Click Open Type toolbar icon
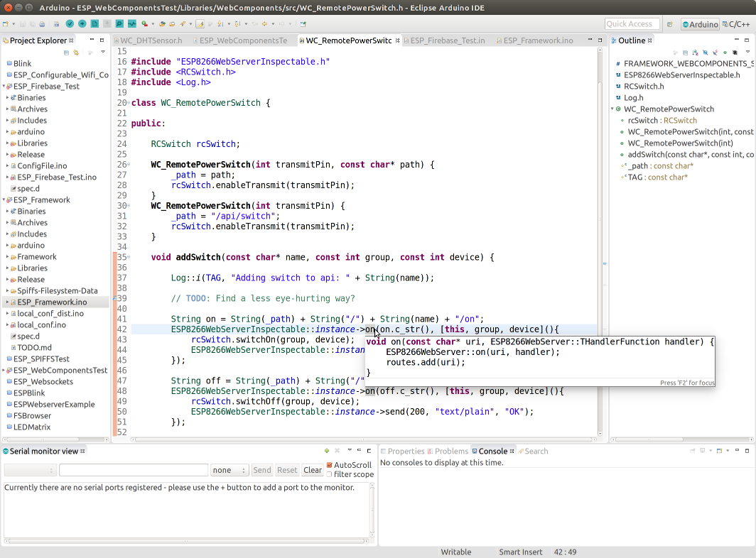This screenshot has height=558, width=756. pos(162,24)
